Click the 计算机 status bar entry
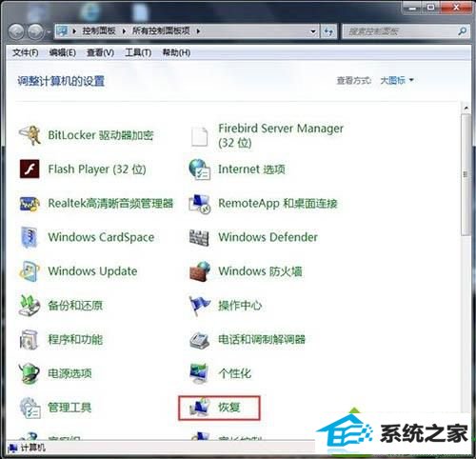Viewport: 476px width, 459px height. click(x=28, y=448)
